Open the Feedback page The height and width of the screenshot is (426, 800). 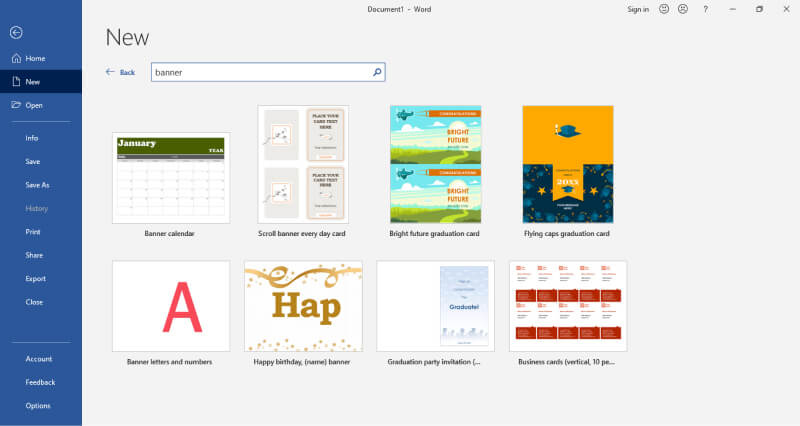[40, 383]
